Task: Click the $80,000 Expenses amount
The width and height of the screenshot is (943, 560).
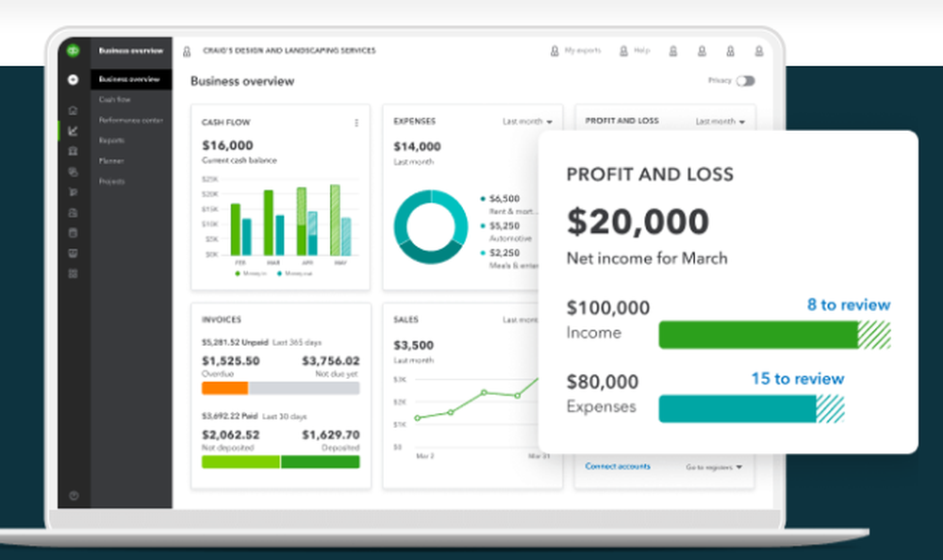Action: pyautogui.click(x=603, y=382)
